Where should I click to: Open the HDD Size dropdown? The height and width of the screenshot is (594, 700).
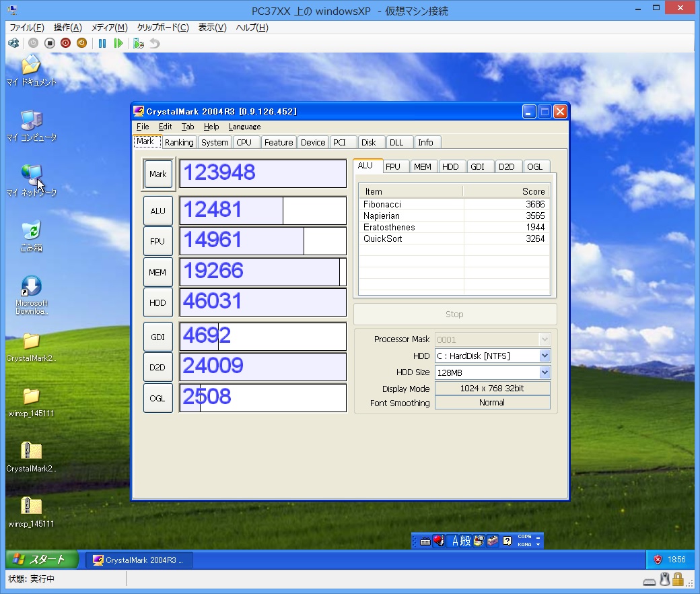545,372
